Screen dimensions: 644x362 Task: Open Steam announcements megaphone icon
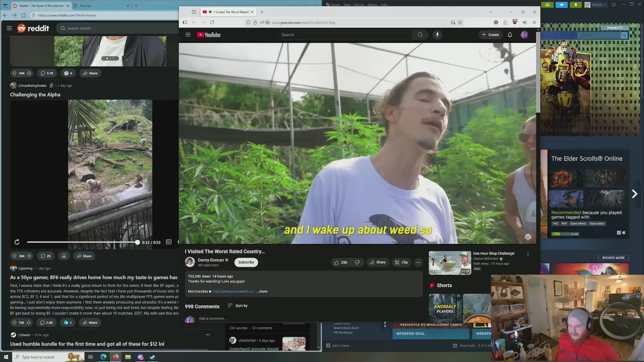[x=561, y=5]
